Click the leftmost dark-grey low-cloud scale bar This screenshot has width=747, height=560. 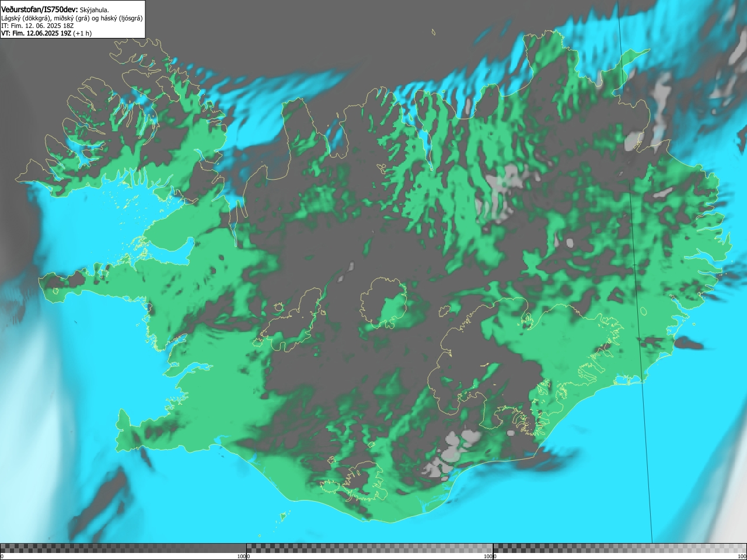(x=123, y=548)
